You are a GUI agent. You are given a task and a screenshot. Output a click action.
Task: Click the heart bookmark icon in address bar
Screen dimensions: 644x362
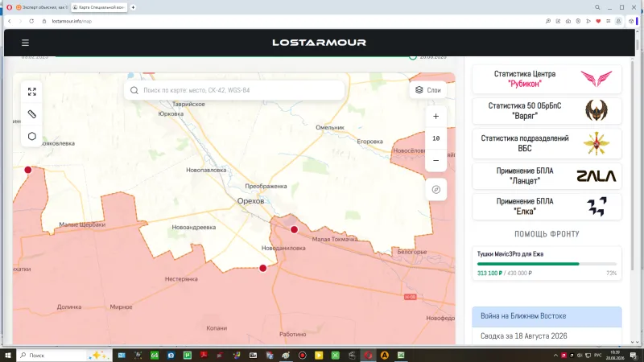(598, 21)
